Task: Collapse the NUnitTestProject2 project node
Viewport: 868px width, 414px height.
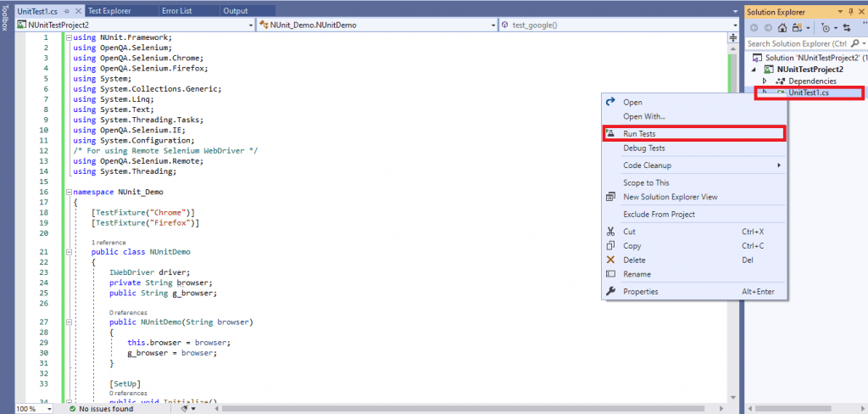Action: click(x=753, y=70)
